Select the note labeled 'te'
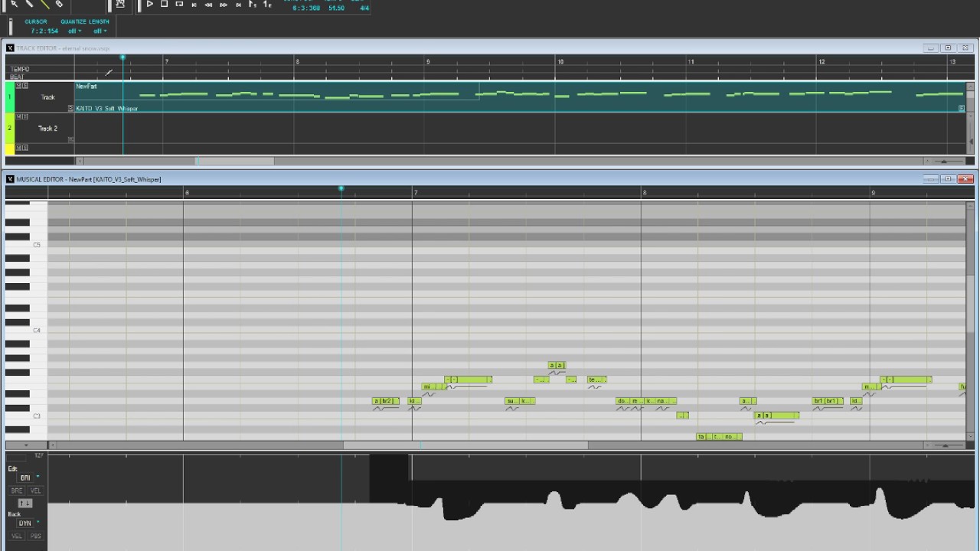The width and height of the screenshot is (980, 551). click(x=596, y=380)
